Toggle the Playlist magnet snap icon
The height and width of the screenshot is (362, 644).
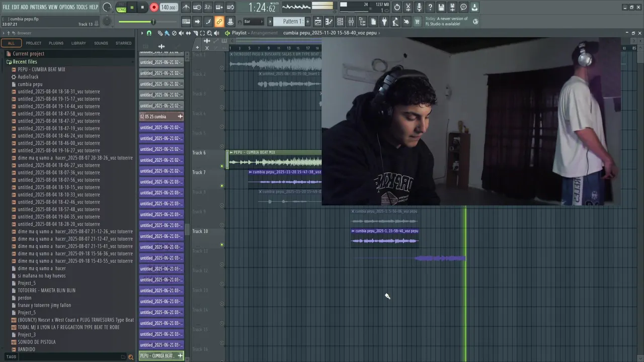click(x=149, y=33)
